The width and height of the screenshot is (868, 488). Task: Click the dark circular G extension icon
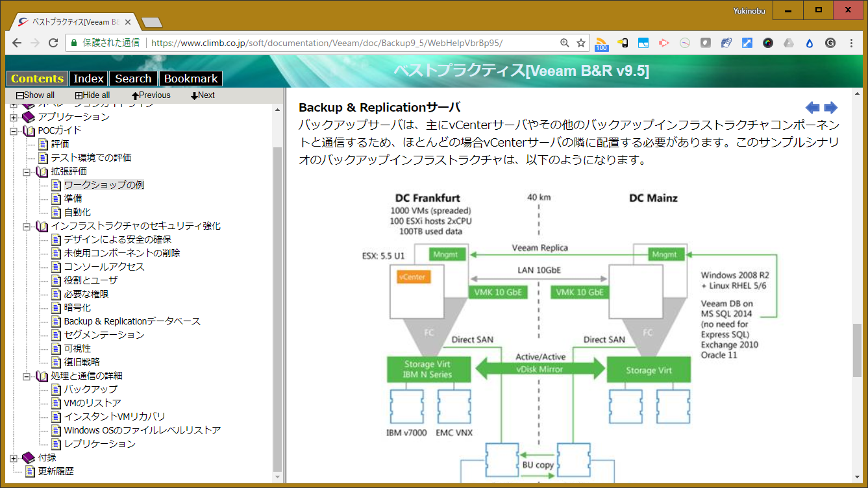pos(830,43)
